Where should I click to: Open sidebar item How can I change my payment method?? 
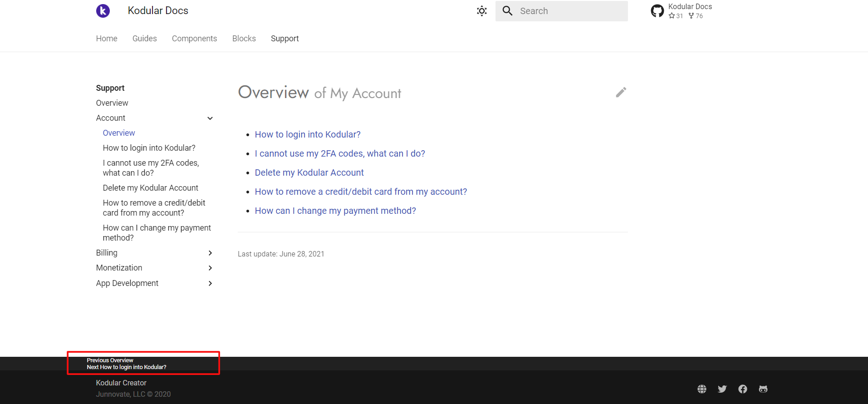[157, 233]
